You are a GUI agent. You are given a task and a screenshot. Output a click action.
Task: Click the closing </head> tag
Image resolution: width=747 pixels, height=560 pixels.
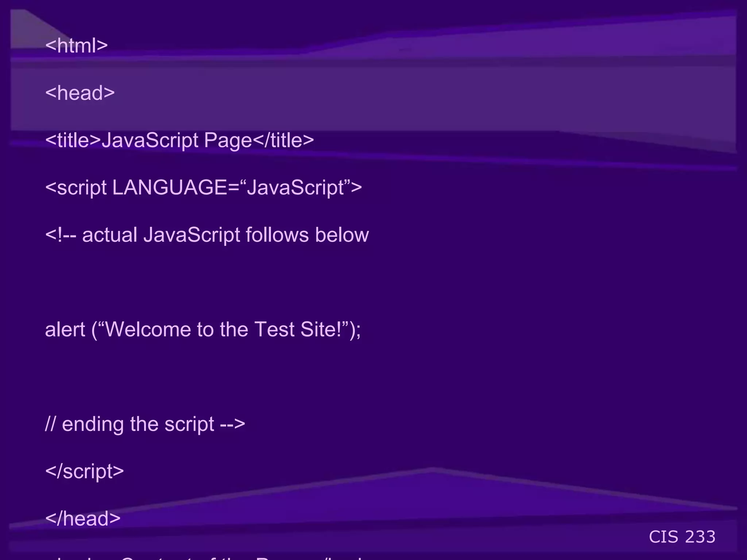click(83, 519)
